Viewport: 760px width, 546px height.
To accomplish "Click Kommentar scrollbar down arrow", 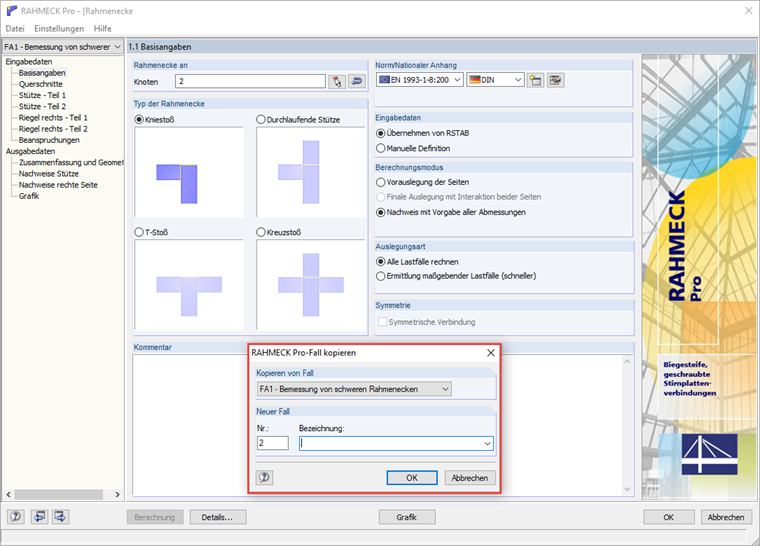I will (x=627, y=489).
